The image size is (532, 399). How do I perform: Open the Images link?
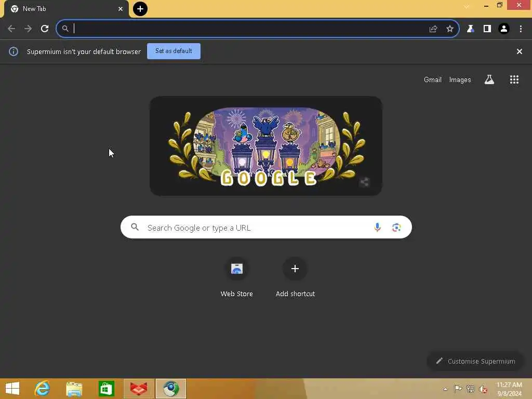(x=460, y=79)
